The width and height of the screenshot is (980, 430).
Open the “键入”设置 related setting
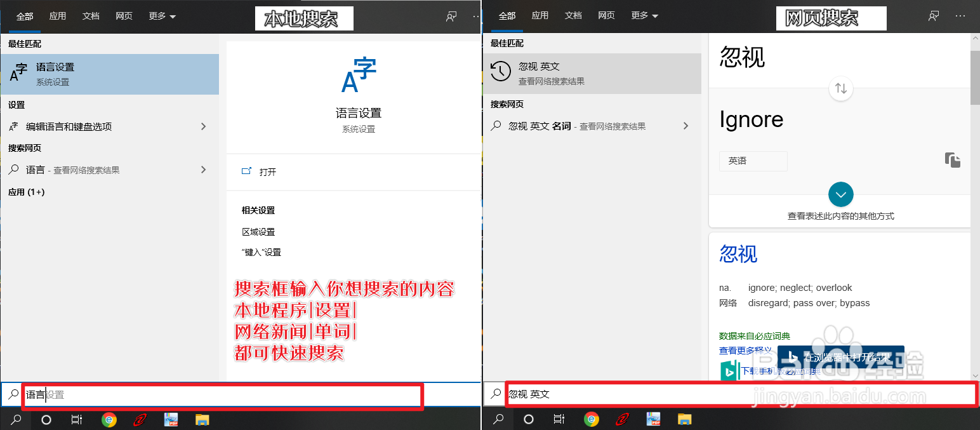pyautogui.click(x=262, y=252)
